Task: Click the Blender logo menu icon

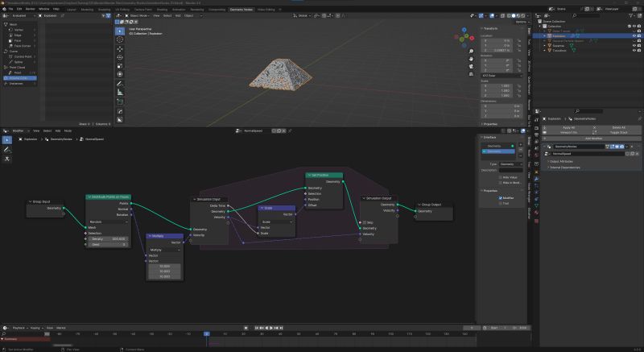Action: click(x=5, y=9)
